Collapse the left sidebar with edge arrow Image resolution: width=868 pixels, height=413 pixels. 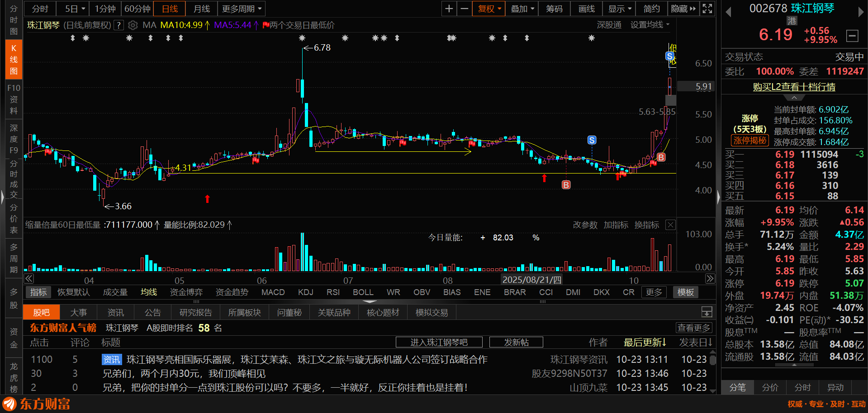pyautogui.click(x=2, y=197)
